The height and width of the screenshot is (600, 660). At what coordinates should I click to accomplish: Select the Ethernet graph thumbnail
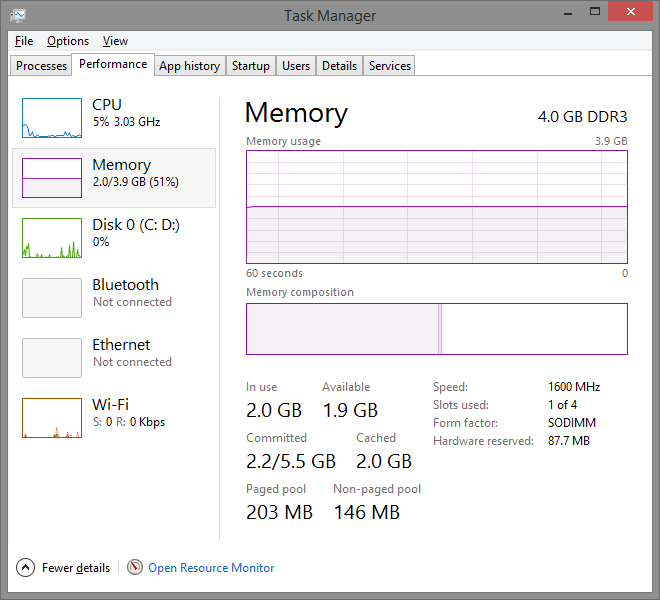point(52,357)
